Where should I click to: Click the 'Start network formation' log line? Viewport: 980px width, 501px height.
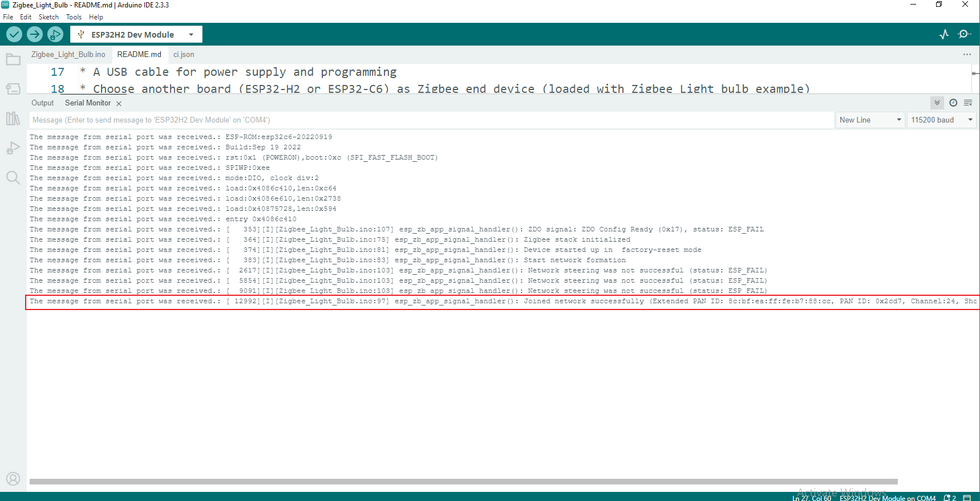coord(327,260)
